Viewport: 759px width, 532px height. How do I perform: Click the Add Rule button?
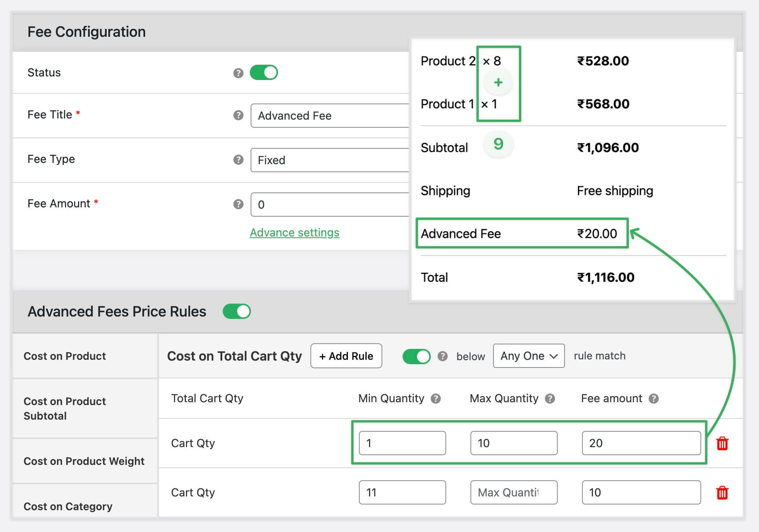click(346, 356)
